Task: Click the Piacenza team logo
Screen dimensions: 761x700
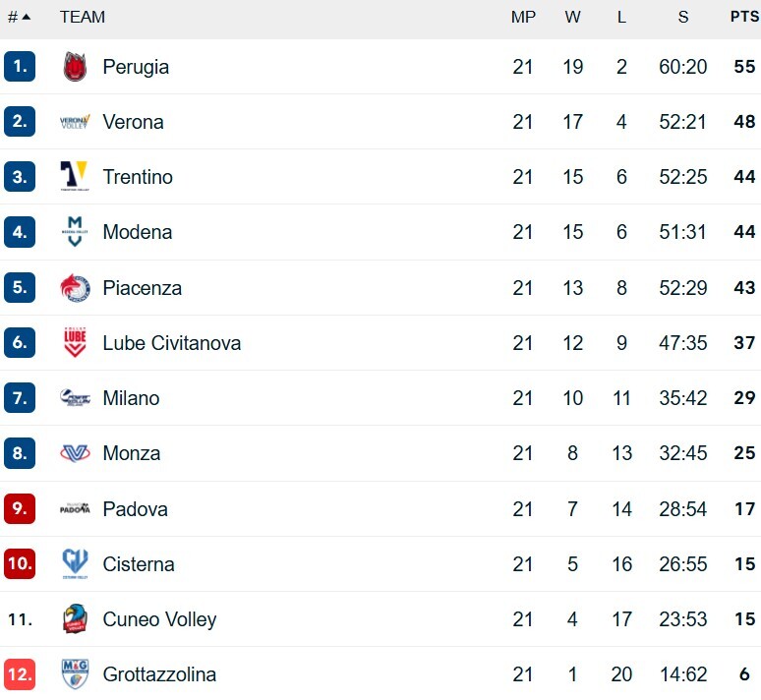Action: click(x=75, y=288)
